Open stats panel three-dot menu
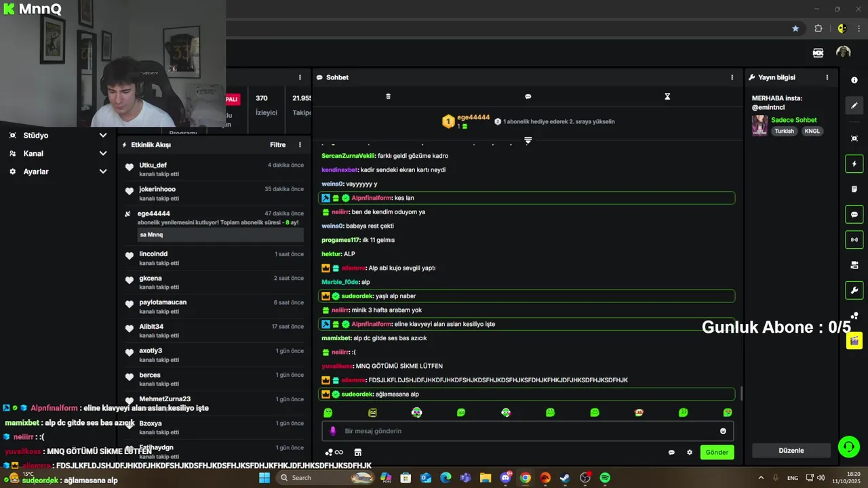This screenshot has width=868, height=488. 300,77
